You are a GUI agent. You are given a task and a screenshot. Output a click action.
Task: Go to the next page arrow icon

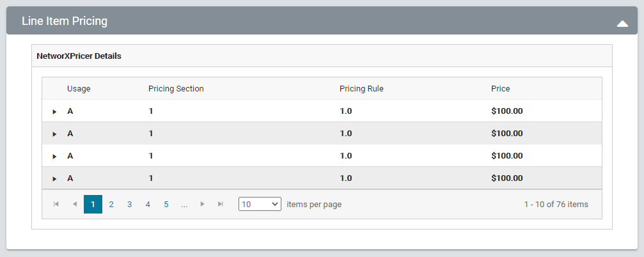(x=203, y=205)
